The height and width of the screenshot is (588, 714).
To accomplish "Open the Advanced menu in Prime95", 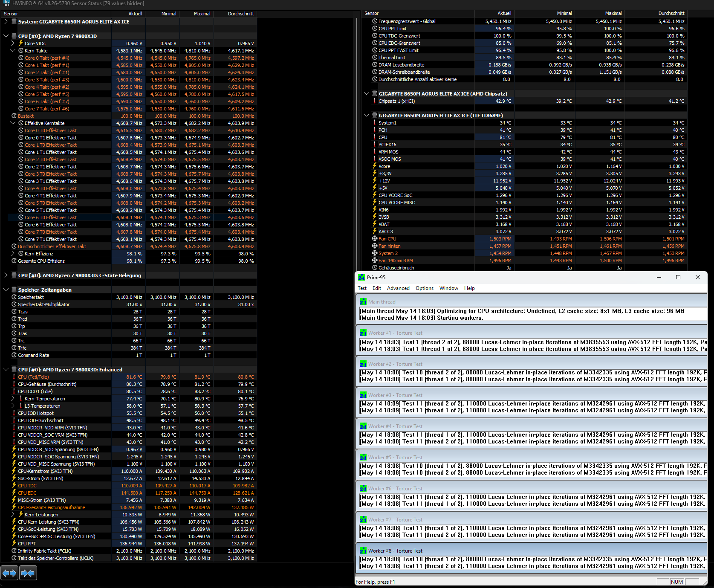I will [398, 288].
